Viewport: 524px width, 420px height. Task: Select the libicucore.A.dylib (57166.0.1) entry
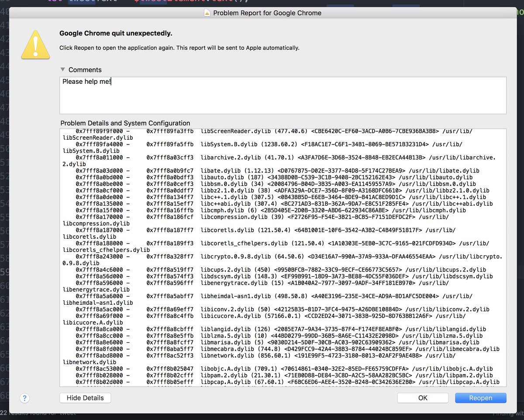tap(264, 319)
